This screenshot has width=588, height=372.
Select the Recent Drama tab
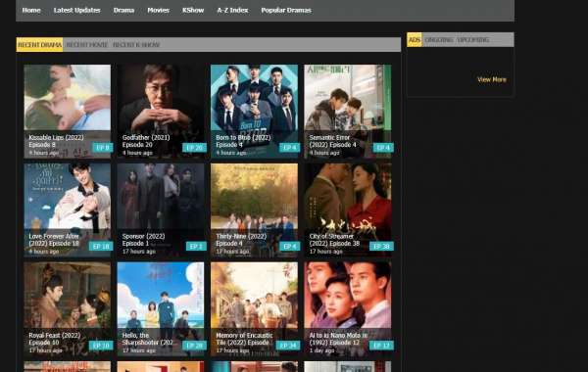pos(40,45)
